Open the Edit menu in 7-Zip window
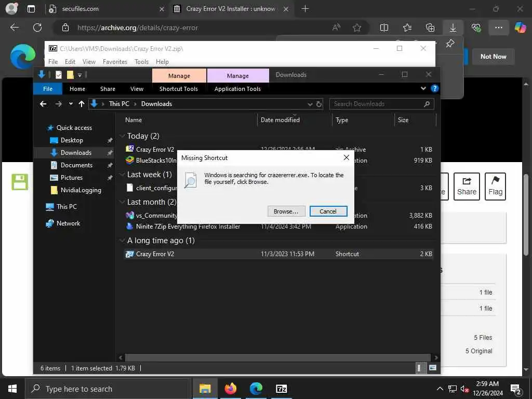 coord(70,62)
